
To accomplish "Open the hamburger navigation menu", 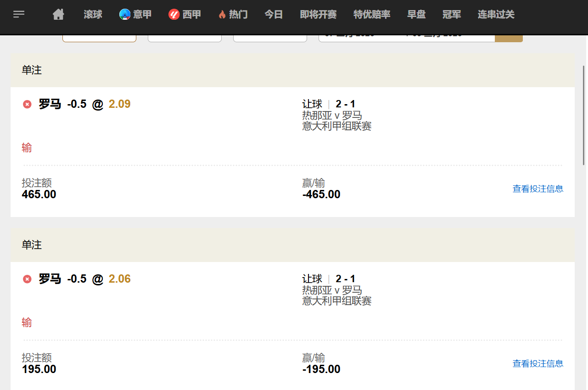I will click(19, 14).
